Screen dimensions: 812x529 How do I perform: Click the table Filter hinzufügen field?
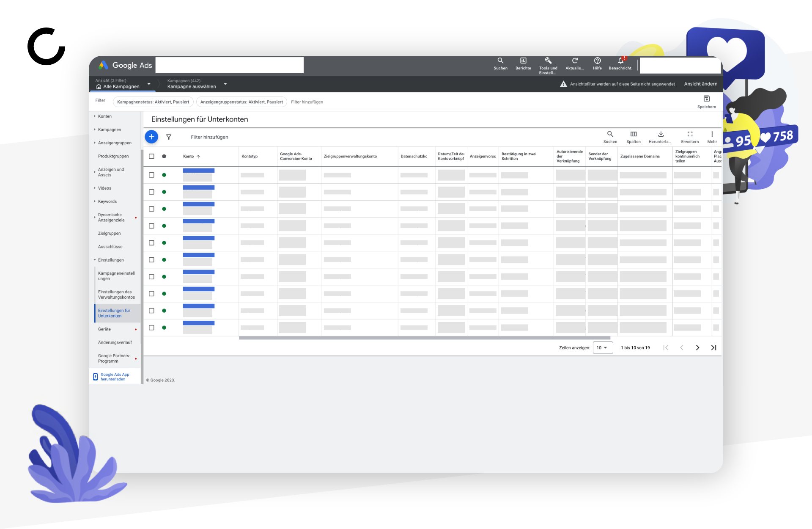[209, 137]
